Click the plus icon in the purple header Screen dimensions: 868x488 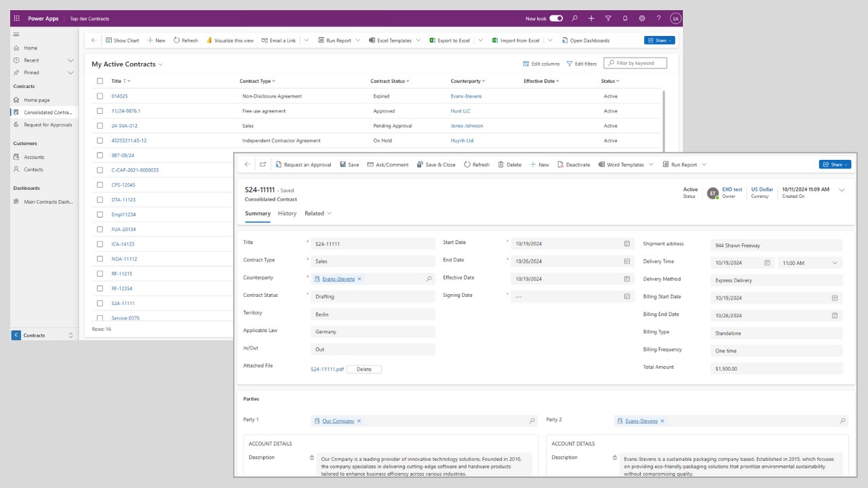point(591,18)
